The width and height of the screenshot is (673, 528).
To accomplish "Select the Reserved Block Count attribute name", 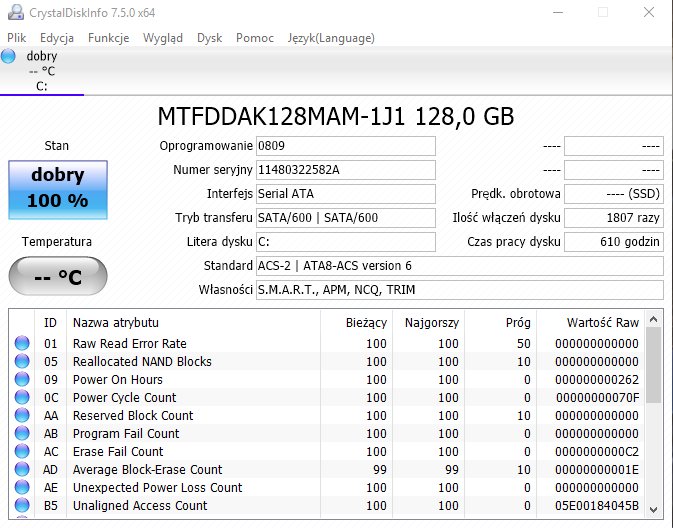I will 133,416.
